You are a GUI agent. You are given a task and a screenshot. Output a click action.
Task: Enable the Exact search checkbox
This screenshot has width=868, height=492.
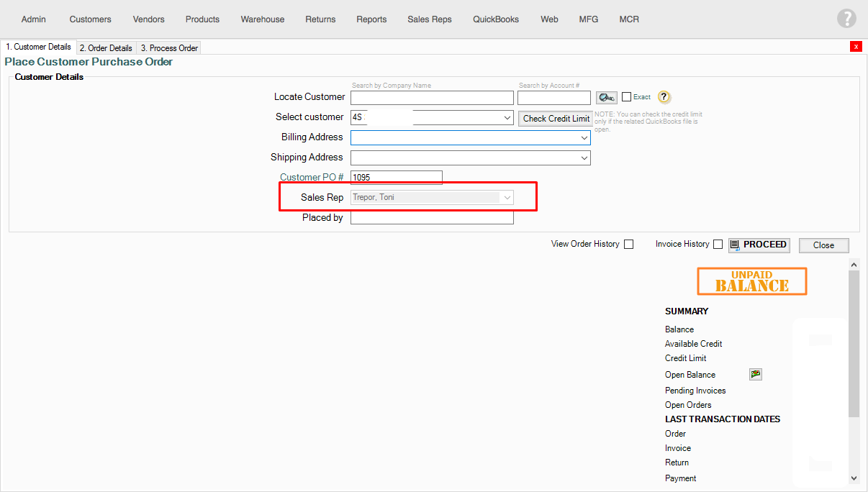[x=626, y=97]
